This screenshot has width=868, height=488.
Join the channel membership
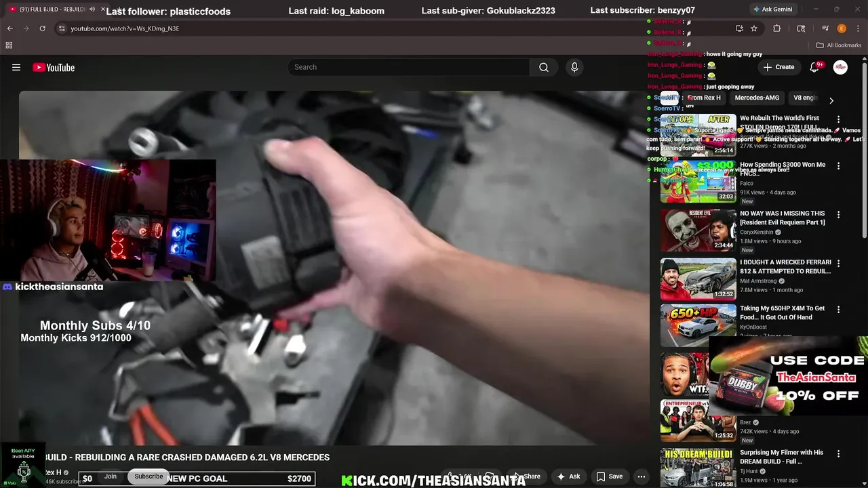[x=111, y=476]
